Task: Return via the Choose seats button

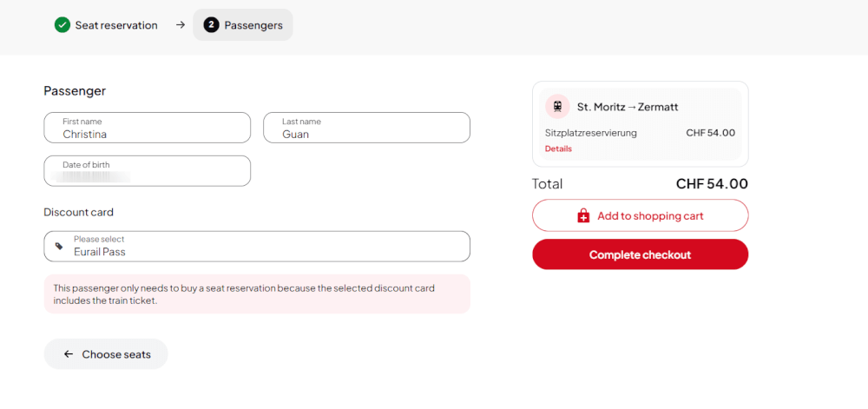Action: 106,354
